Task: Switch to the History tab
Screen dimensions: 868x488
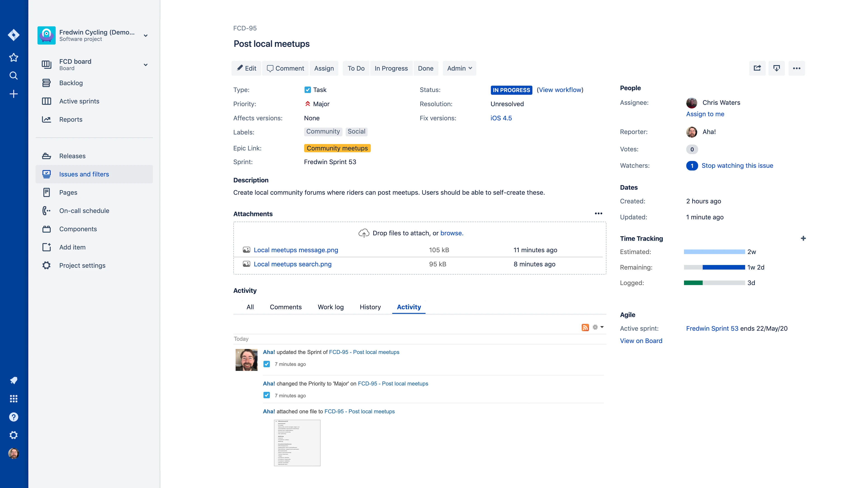Action: pyautogui.click(x=370, y=307)
